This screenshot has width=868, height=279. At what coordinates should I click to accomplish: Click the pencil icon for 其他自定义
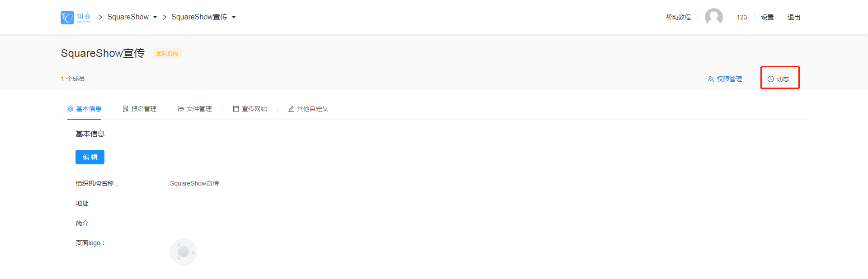(x=291, y=109)
